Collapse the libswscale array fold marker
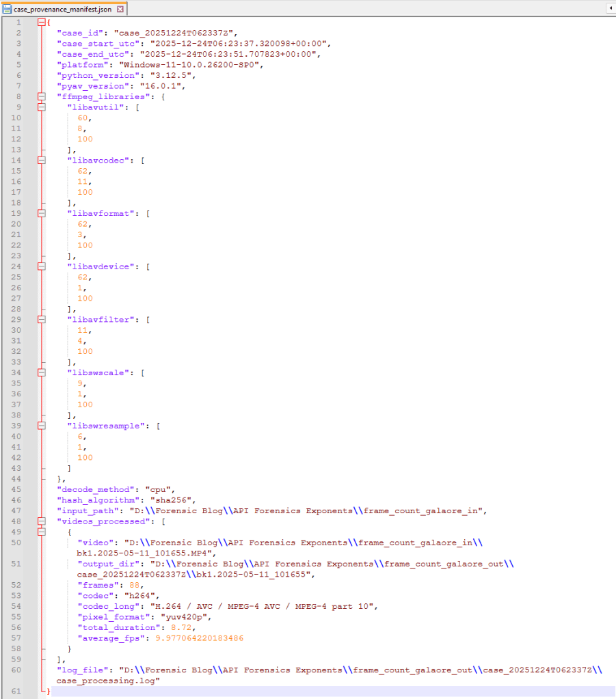The image size is (616, 699). pos(42,372)
